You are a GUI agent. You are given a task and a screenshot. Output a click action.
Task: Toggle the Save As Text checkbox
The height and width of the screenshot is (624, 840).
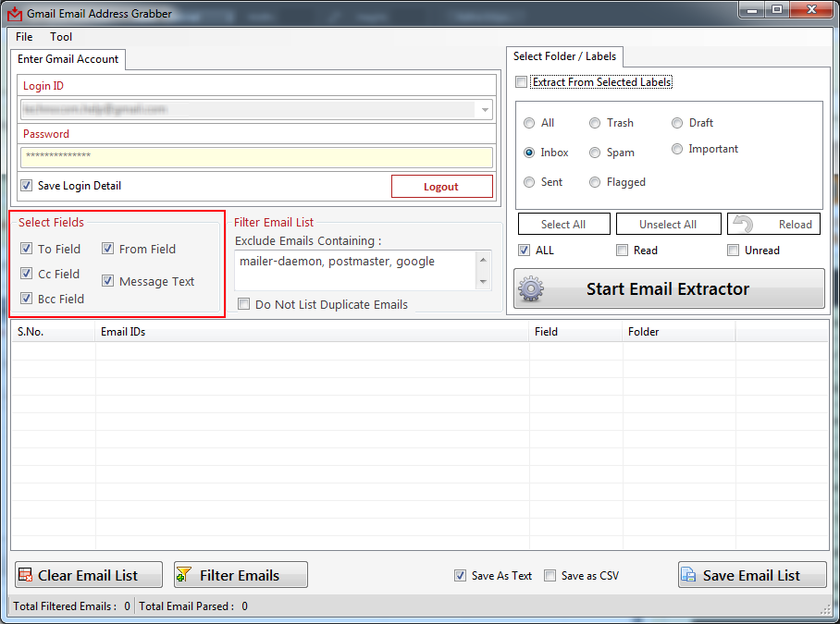pos(460,575)
